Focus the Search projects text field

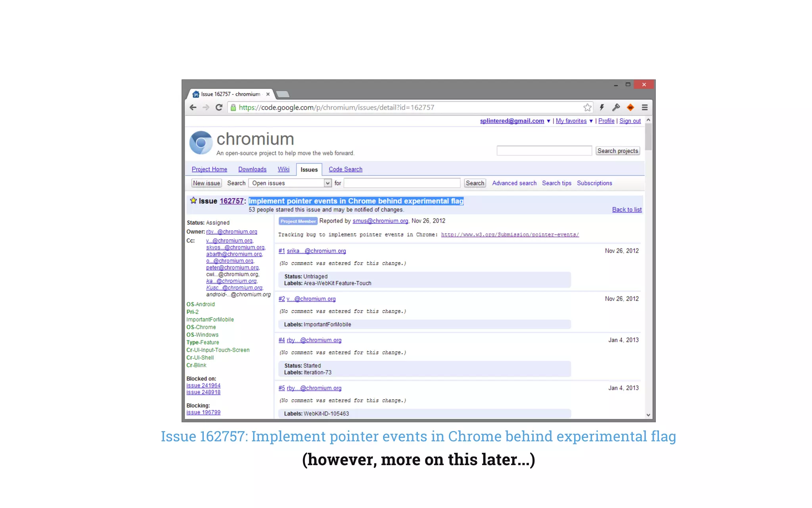click(x=544, y=151)
